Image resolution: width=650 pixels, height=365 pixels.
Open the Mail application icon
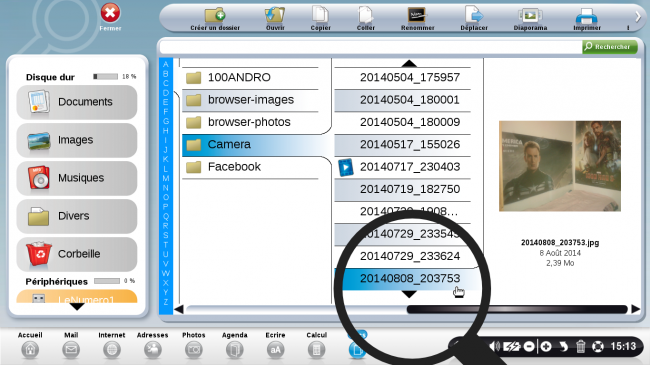coord(71,350)
